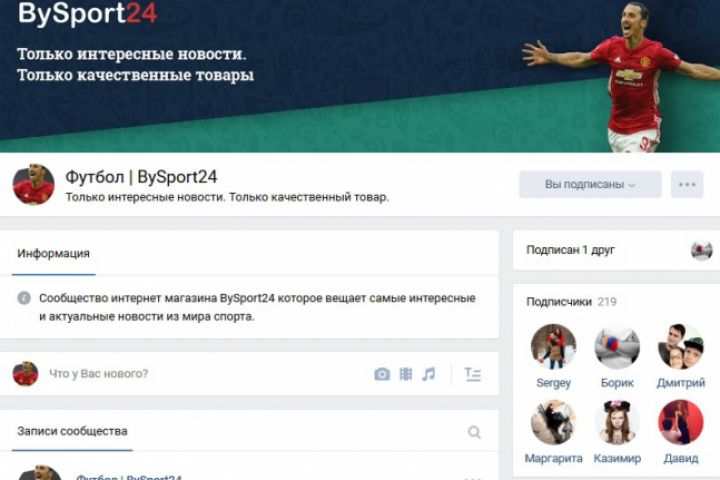Open the article editor text icon
Screen dimensions: 720x480
(x=472, y=375)
